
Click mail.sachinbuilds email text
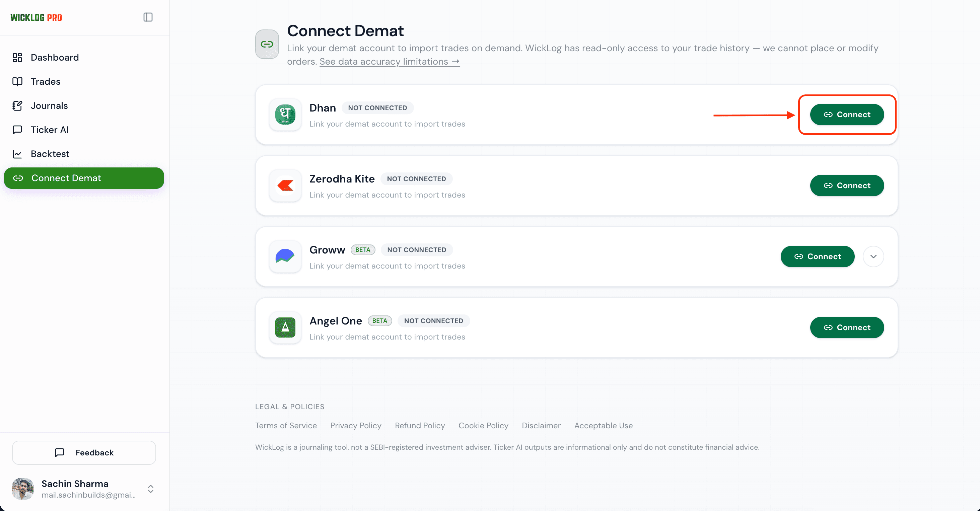point(88,495)
